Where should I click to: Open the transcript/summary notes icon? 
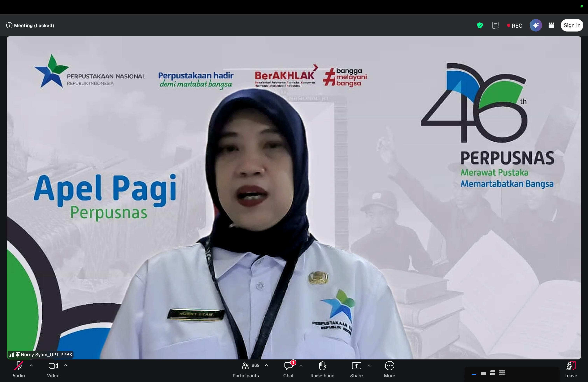pyautogui.click(x=495, y=25)
